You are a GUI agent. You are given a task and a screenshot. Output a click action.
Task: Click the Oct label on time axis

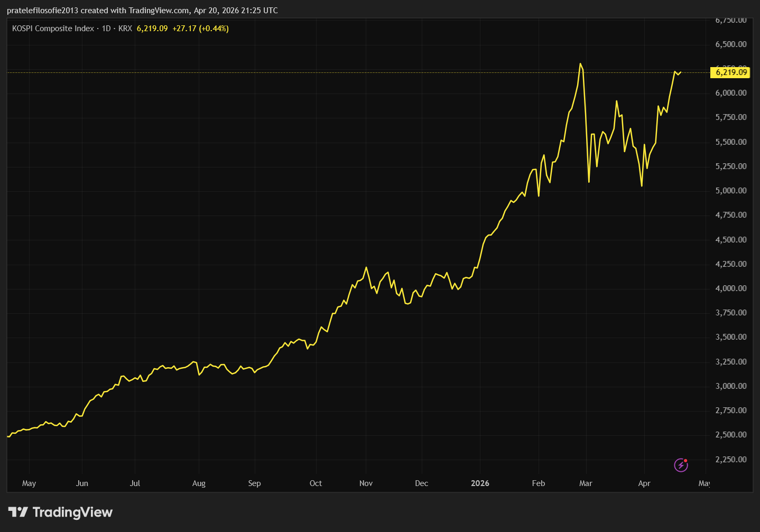(316, 483)
